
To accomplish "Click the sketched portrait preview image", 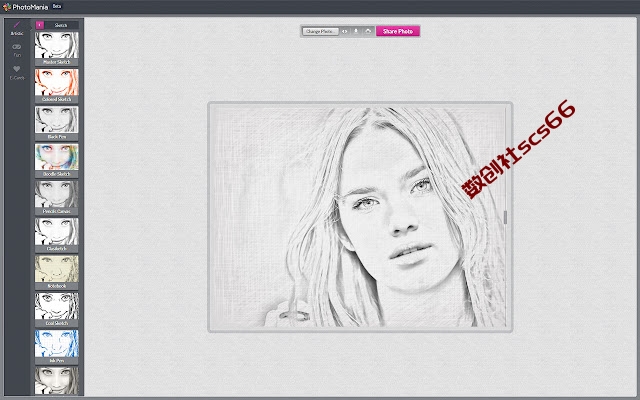I will pyautogui.click(x=360, y=217).
